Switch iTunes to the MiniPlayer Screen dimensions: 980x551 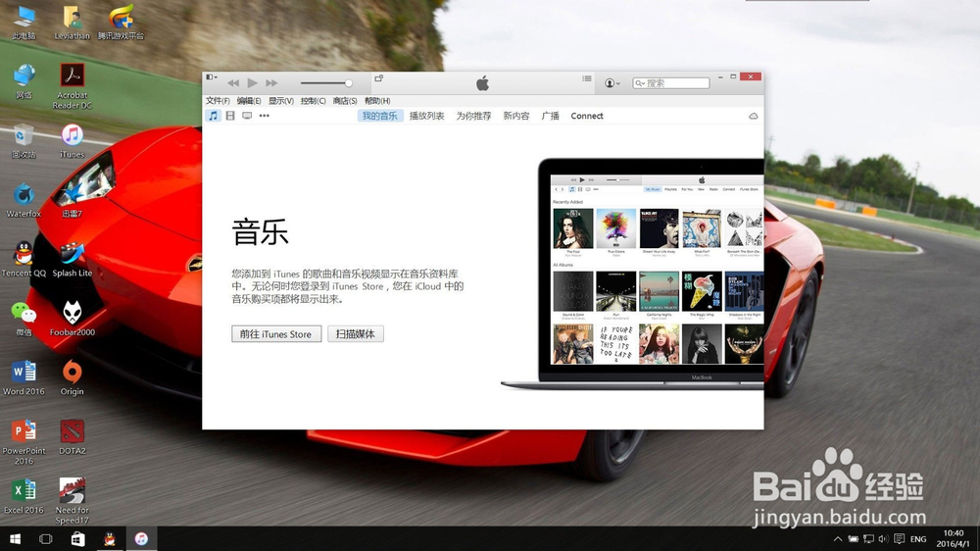[378, 78]
